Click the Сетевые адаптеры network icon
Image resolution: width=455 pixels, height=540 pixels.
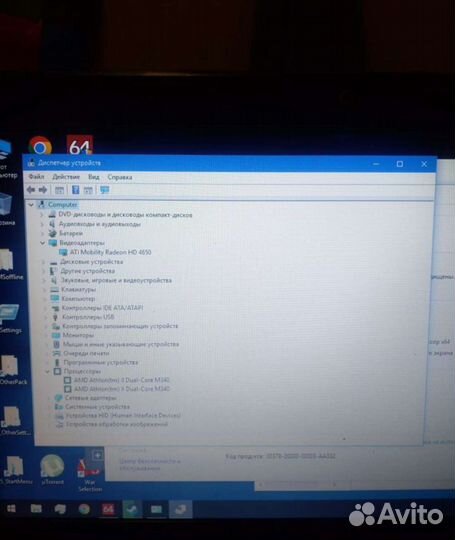point(59,398)
